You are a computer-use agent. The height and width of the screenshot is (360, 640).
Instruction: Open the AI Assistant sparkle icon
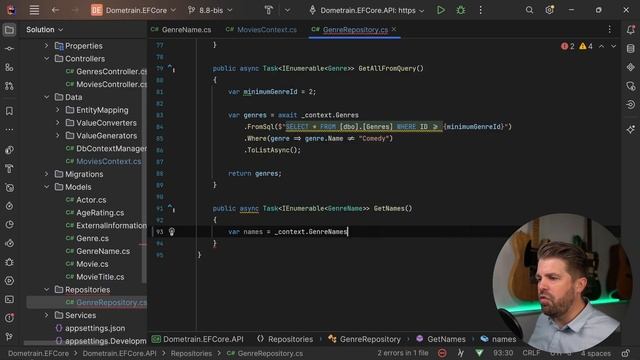pos(631,129)
